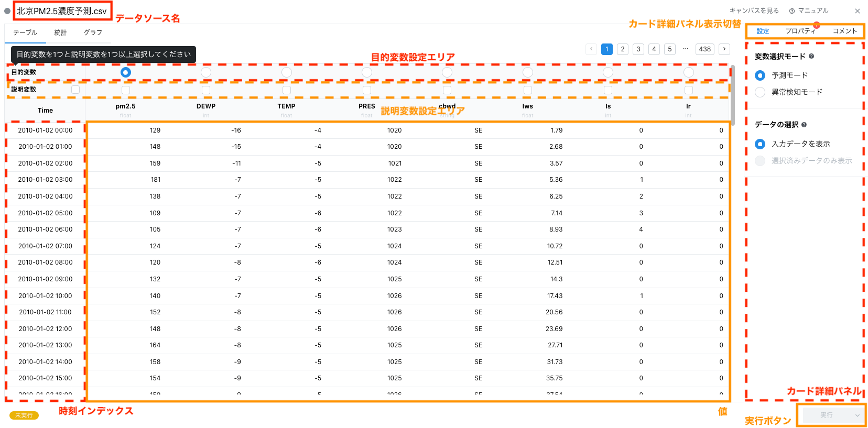Switch to the 統計 tab
The height and width of the screenshot is (428, 868).
(x=60, y=32)
